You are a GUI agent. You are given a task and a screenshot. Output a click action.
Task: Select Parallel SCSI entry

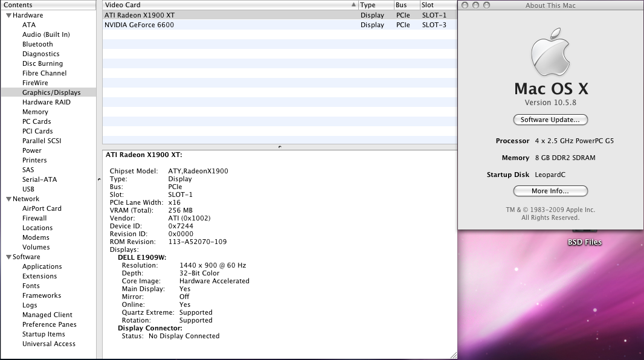click(x=42, y=141)
